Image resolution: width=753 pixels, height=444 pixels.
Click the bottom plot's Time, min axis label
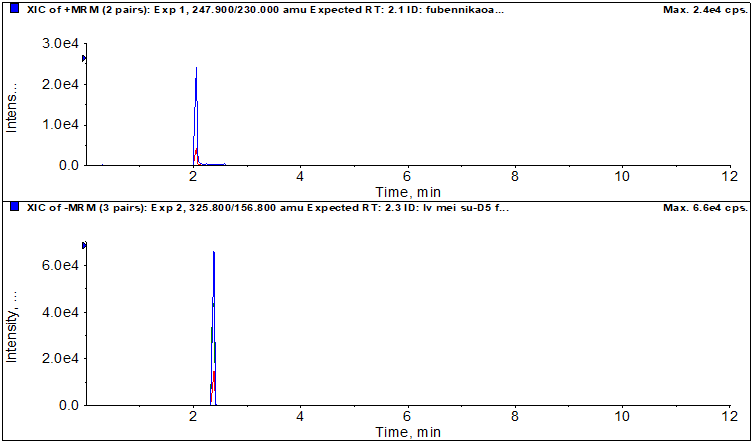click(407, 432)
